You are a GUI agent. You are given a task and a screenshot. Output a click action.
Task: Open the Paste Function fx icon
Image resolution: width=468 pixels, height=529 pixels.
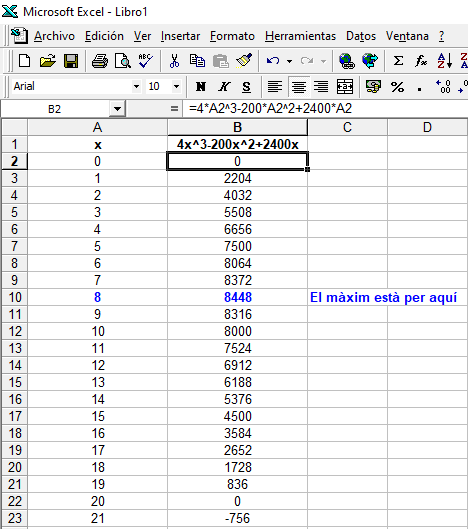click(421, 61)
